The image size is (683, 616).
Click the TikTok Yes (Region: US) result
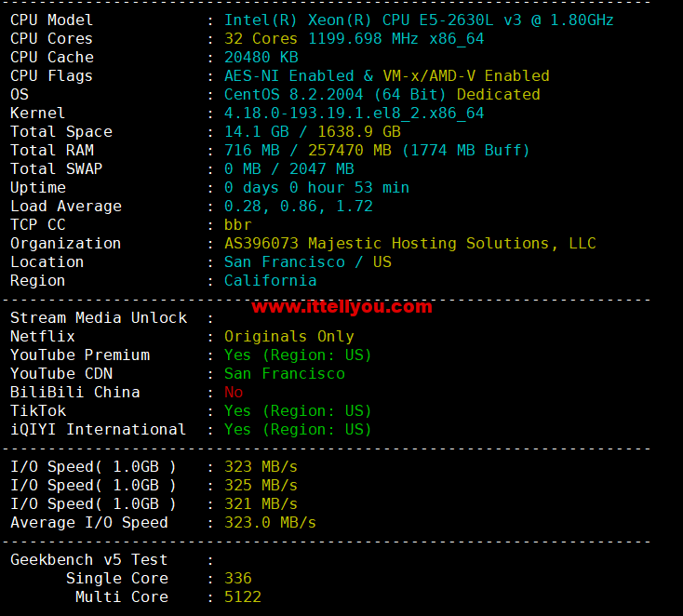click(x=298, y=410)
